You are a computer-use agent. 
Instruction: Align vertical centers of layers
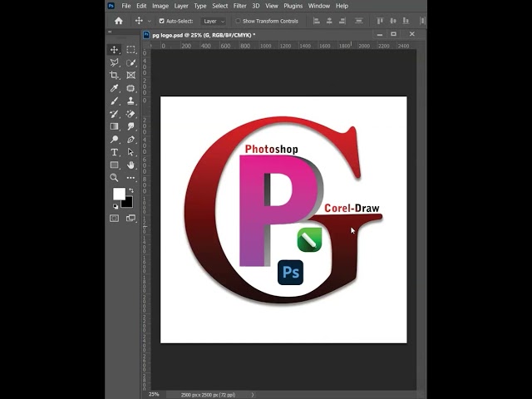pos(393,21)
